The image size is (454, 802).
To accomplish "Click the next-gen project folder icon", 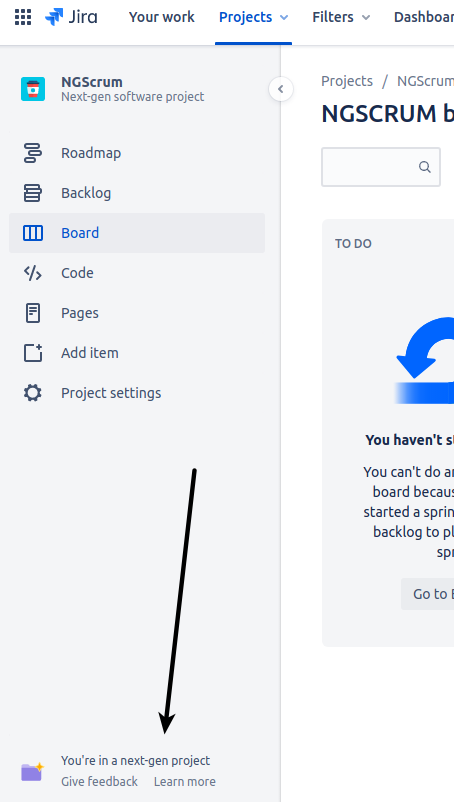I will [32, 771].
